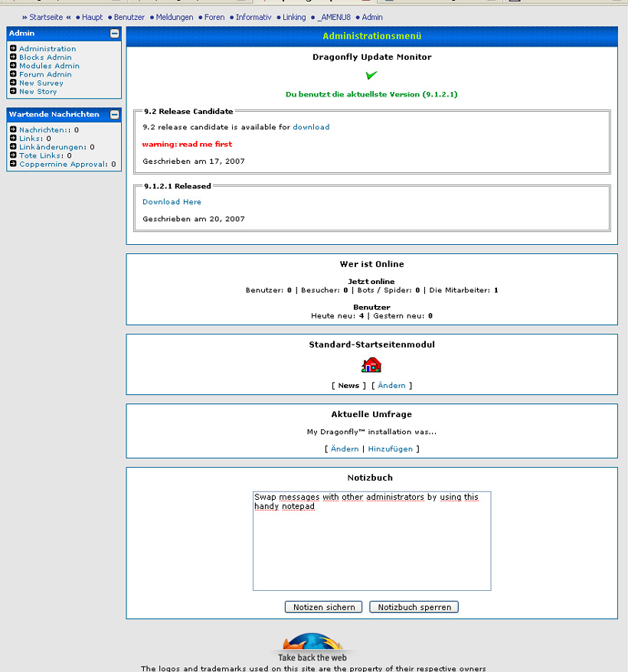Click the arrow icon beside Administration
Image resolution: width=628 pixels, height=672 pixels.
(13, 48)
